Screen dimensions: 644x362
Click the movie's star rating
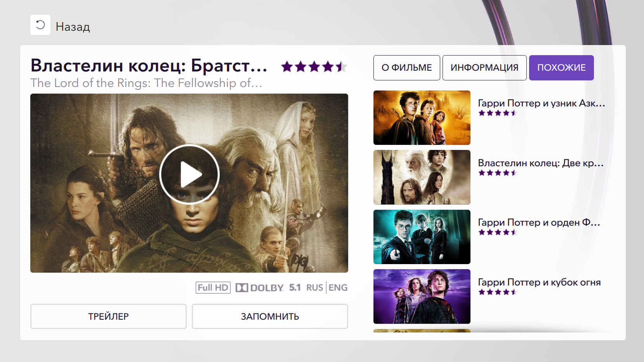(314, 67)
